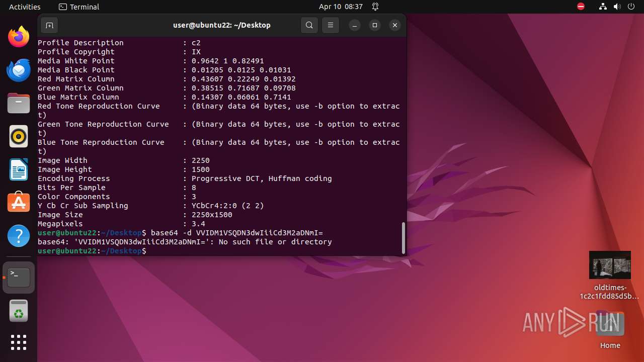Viewport: 644px width, 362px height.
Task: Minimize the terminal window
Action: pyautogui.click(x=355, y=25)
